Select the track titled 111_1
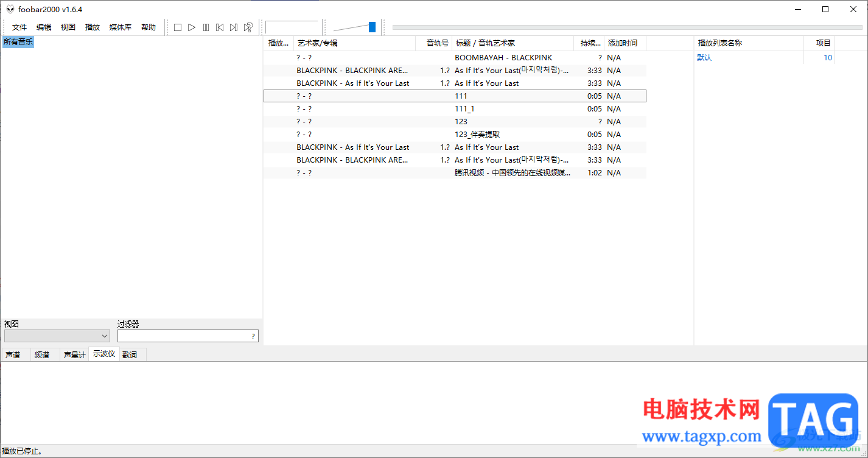 point(455,109)
